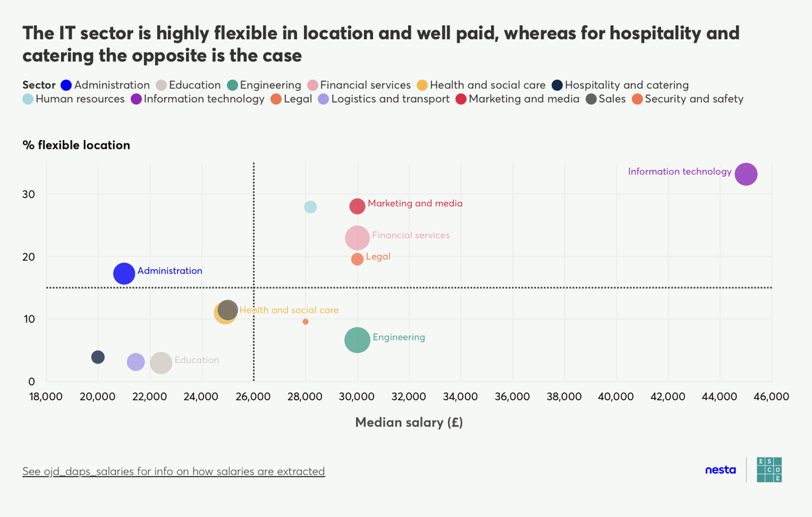Click the dark navy Hospitality bubble
Image resolution: width=812 pixels, height=517 pixels.
tap(98, 357)
